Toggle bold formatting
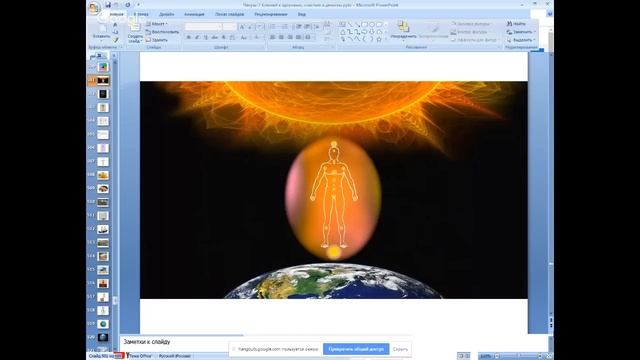 tap(189, 37)
